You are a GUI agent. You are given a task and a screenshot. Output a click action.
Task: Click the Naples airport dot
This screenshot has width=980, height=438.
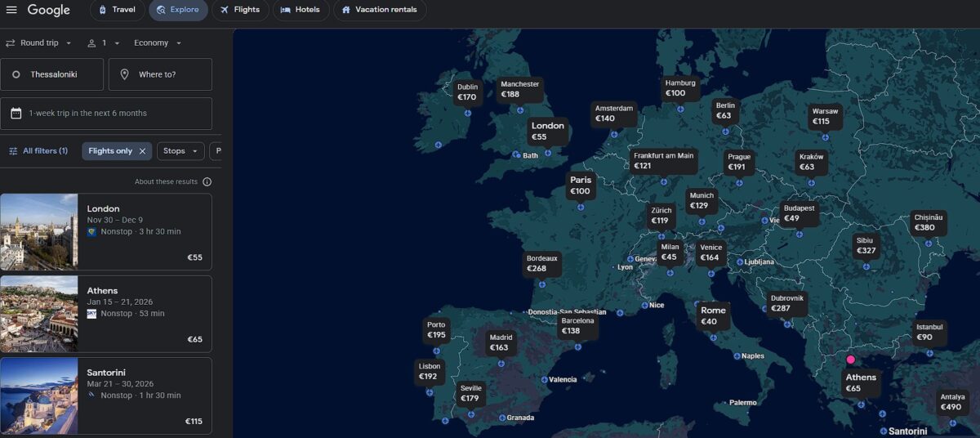click(x=737, y=356)
